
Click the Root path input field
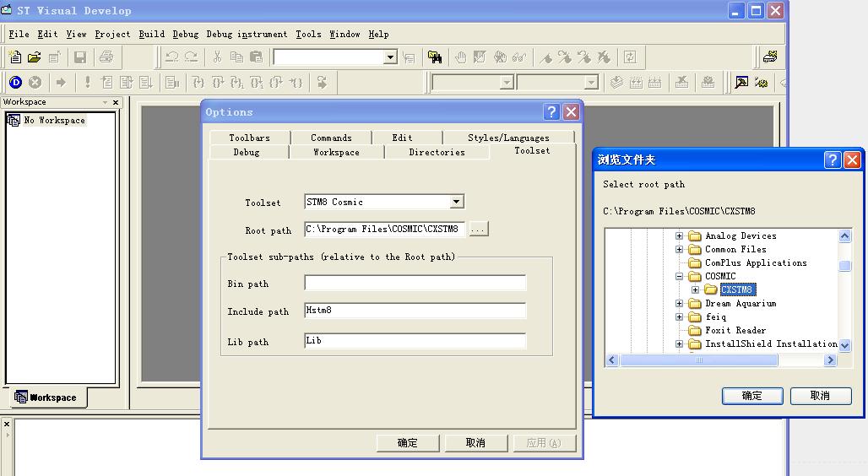(x=384, y=229)
